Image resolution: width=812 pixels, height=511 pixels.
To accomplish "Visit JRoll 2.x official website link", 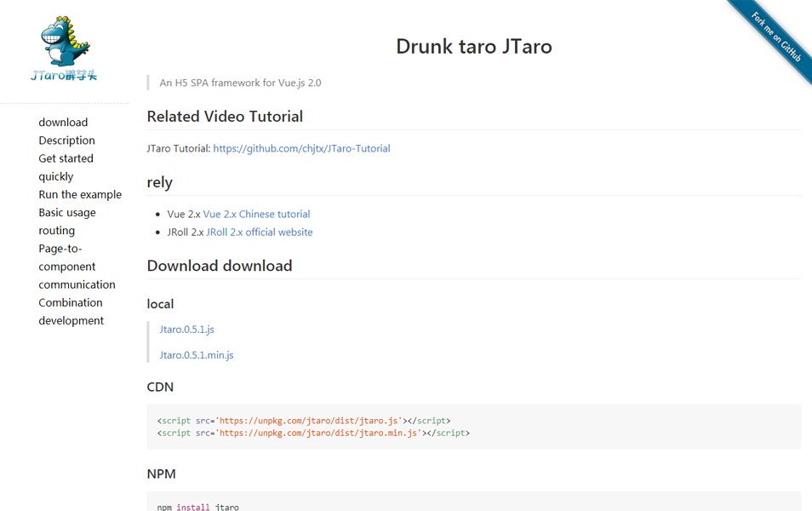I will point(260,233).
